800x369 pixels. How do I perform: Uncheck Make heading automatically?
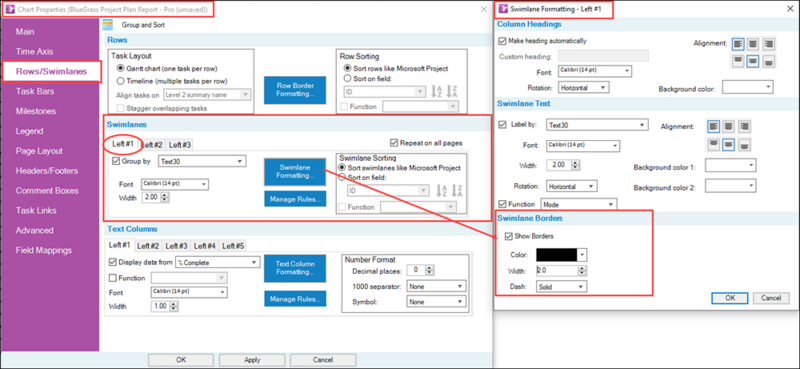[x=503, y=41]
